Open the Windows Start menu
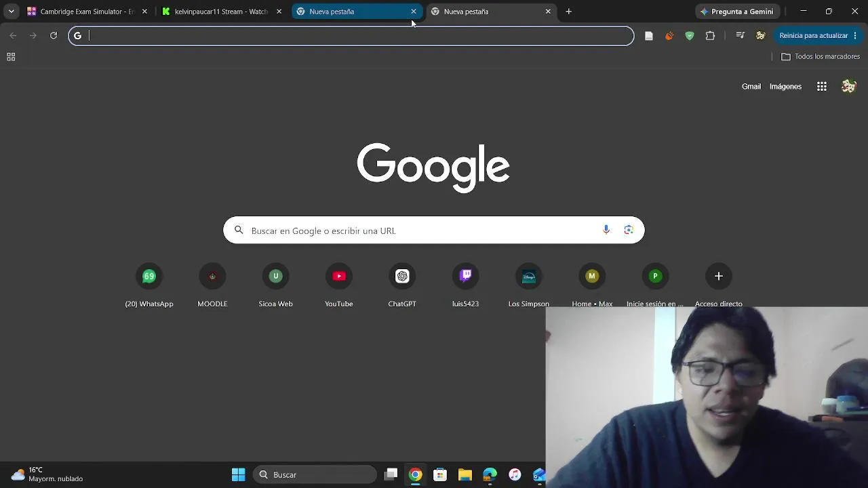 (239, 474)
